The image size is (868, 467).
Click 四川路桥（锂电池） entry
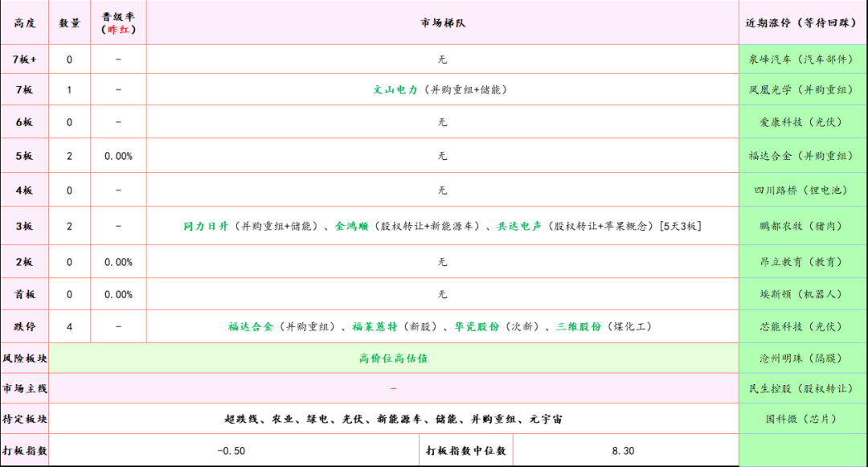coord(801,190)
